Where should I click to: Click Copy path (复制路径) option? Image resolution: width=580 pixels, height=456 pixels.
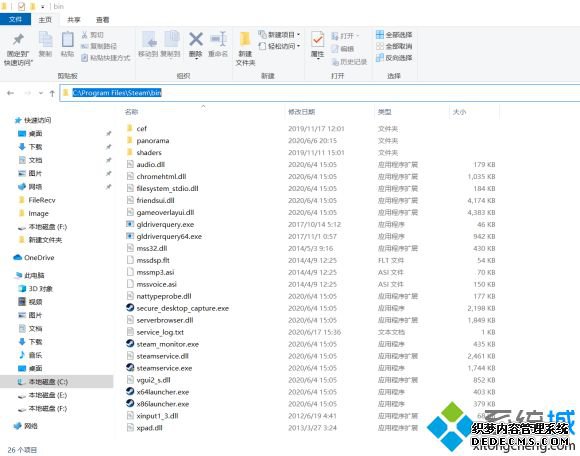[99, 46]
